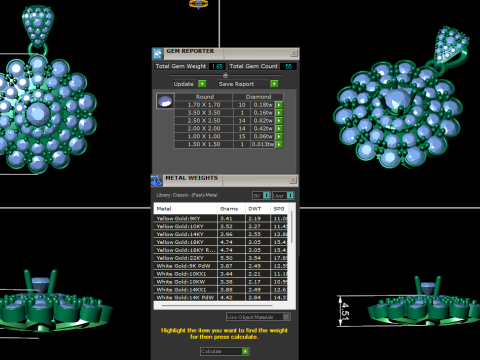
Task: Select the Yellow Gold:10KY row
Action: 220,226
